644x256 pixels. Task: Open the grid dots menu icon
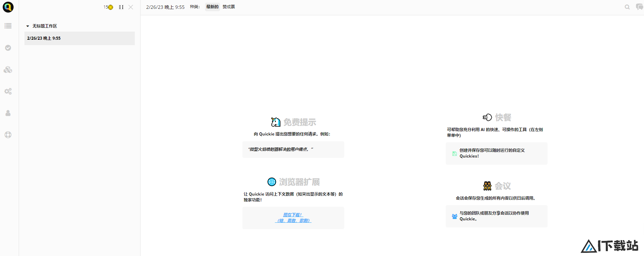pyautogui.click(x=121, y=7)
